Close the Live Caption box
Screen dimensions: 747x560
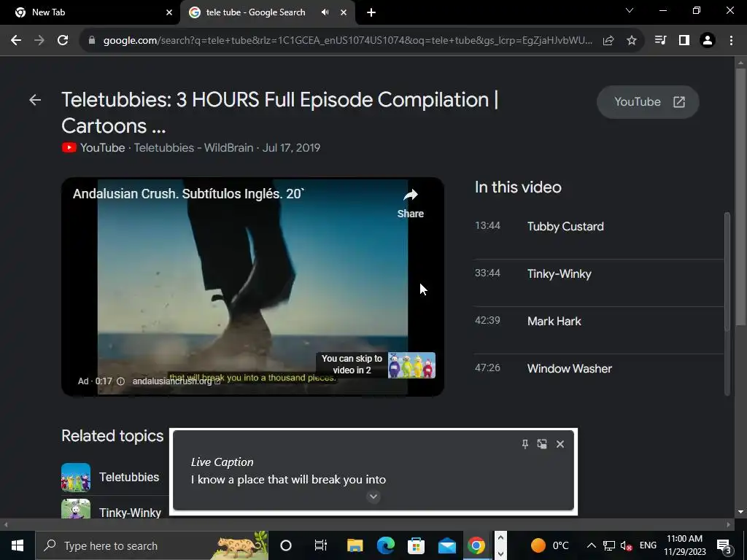(x=560, y=444)
